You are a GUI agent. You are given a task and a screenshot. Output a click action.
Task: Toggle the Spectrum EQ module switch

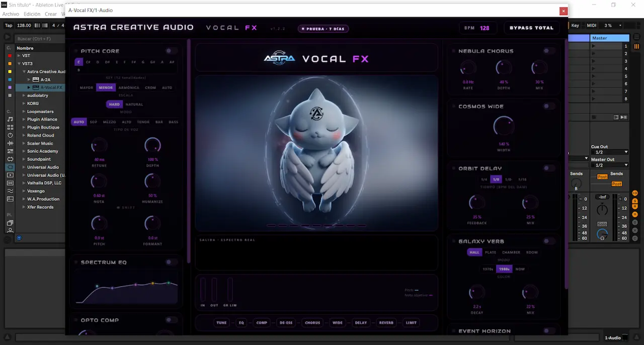tap(171, 262)
